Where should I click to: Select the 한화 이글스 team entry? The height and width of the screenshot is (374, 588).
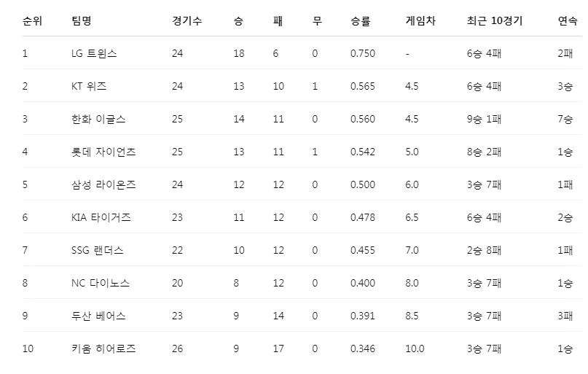pyautogui.click(x=98, y=119)
